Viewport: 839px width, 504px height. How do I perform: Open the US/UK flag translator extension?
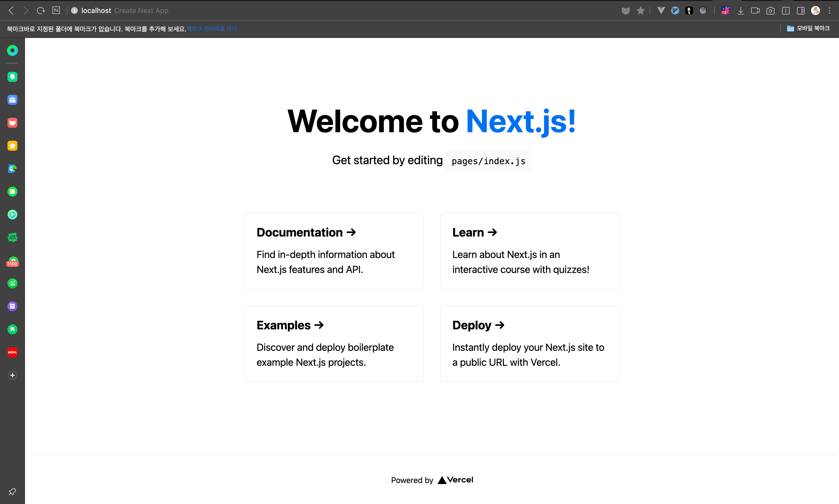pyautogui.click(x=725, y=11)
